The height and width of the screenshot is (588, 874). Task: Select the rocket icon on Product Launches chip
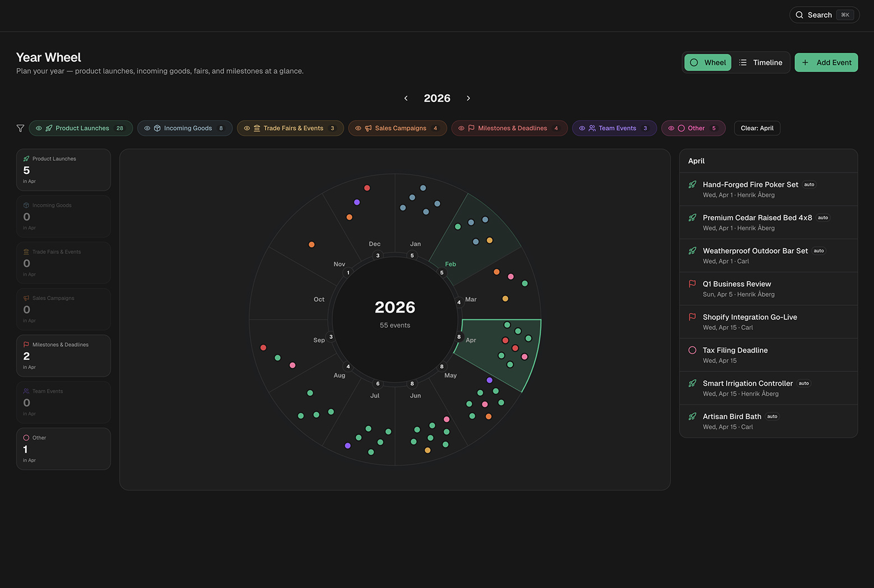coord(49,128)
